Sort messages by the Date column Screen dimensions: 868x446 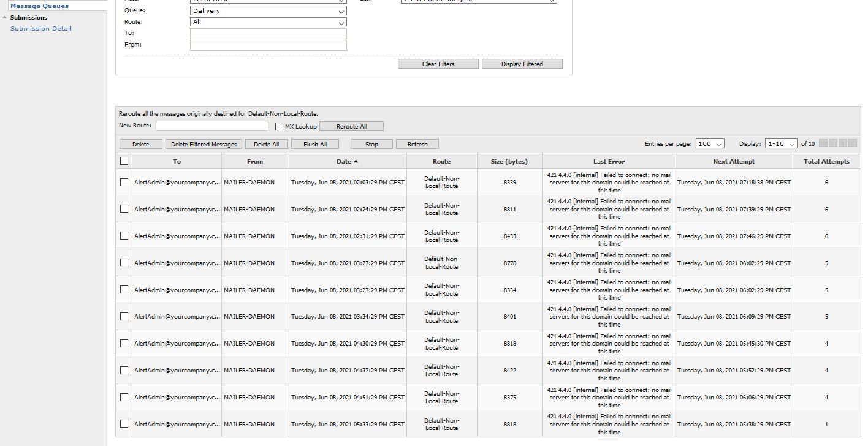click(x=347, y=161)
